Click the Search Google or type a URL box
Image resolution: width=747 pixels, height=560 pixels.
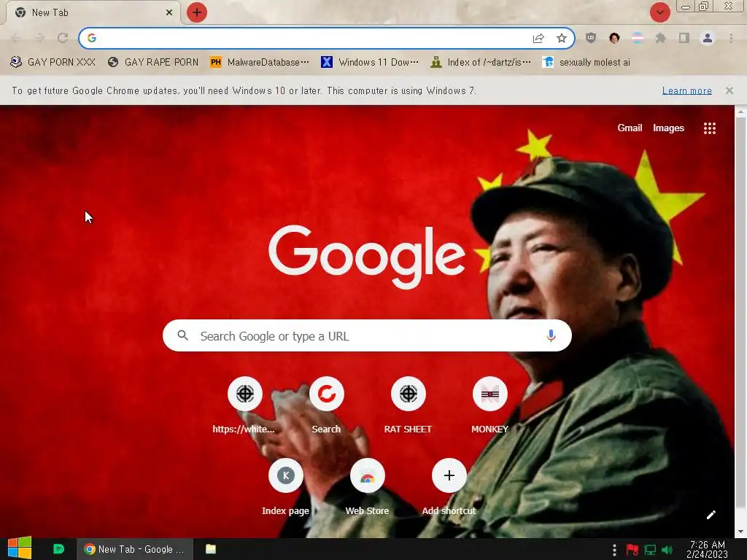click(367, 335)
